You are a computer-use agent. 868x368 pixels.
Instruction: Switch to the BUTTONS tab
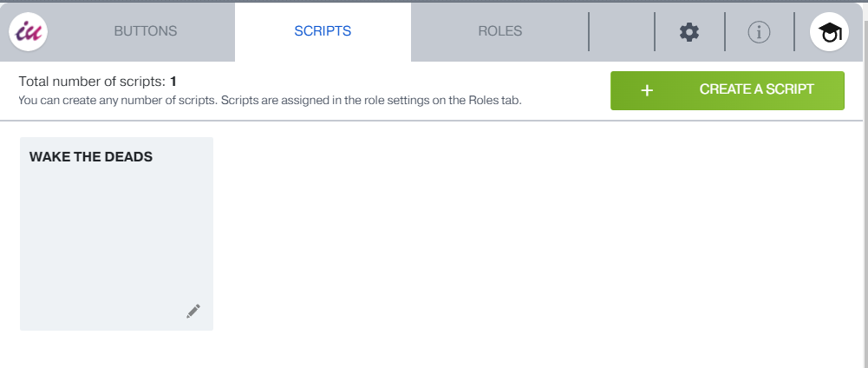click(146, 31)
